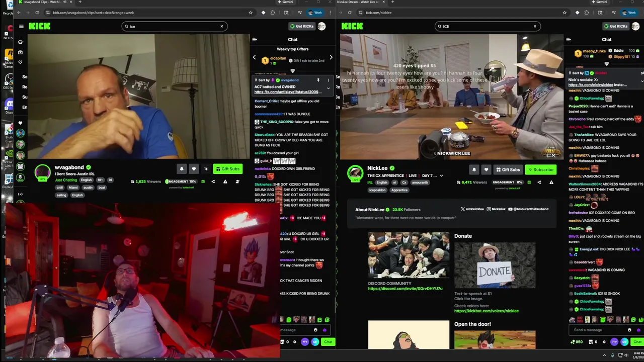Open kickbot.com voices link

point(486,311)
